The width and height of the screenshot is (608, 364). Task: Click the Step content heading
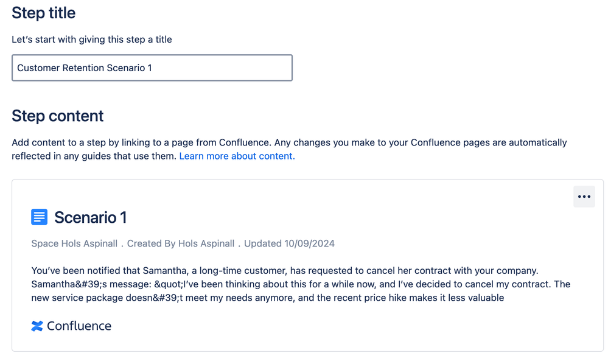(x=58, y=116)
